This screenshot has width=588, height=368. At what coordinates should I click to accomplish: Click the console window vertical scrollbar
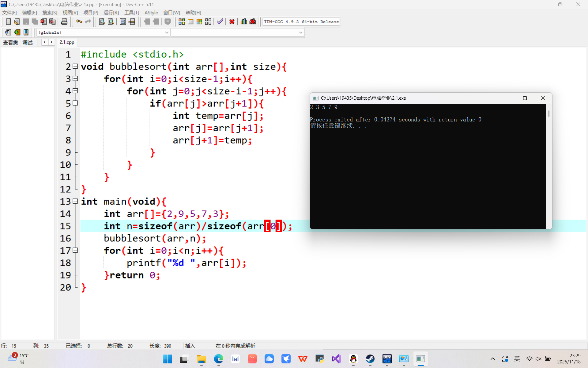click(x=548, y=113)
